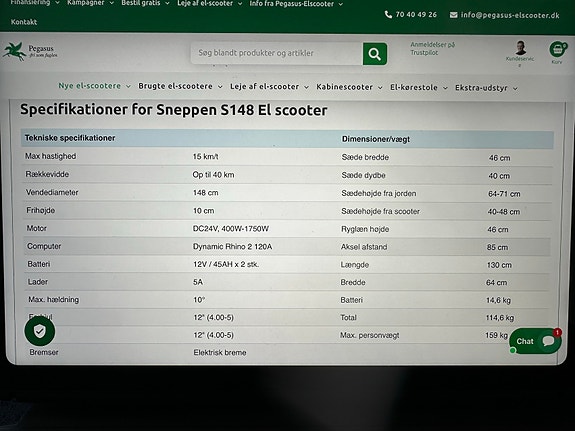Open the El-kørestole menu
Screen dimensions: 575x431
click(x=418, y=88)
